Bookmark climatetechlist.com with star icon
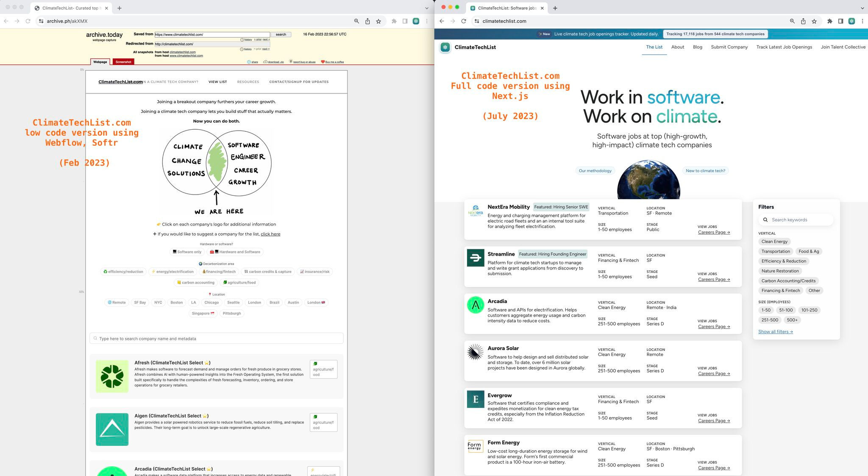 (814, 21)
